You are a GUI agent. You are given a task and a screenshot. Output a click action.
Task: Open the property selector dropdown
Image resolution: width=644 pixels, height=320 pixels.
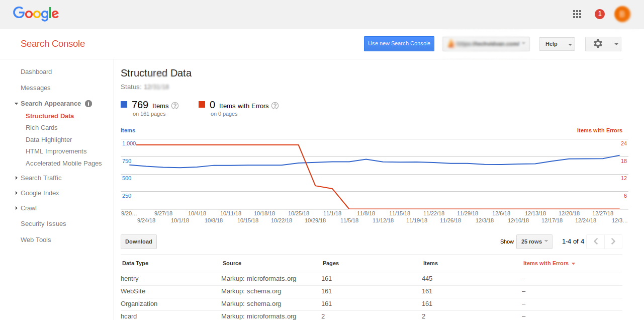486,44
